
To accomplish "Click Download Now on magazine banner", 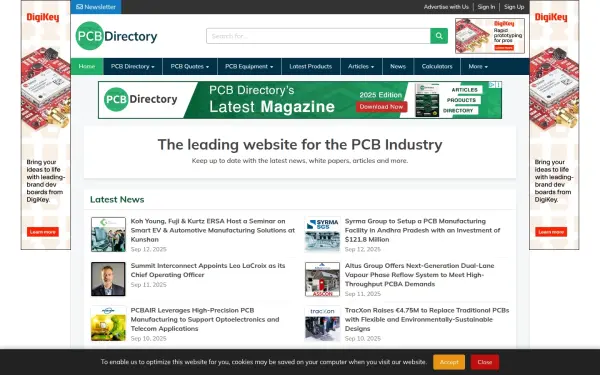I will point(381,107).
